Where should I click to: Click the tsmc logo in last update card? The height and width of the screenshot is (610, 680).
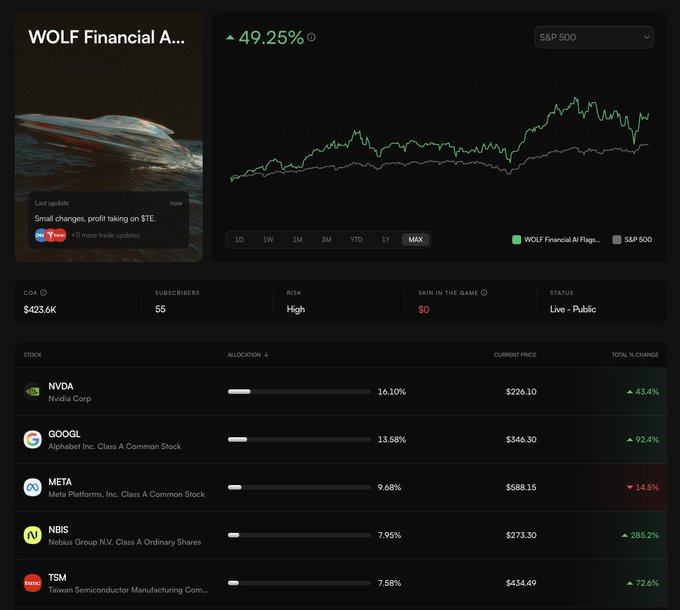[60, 235]
